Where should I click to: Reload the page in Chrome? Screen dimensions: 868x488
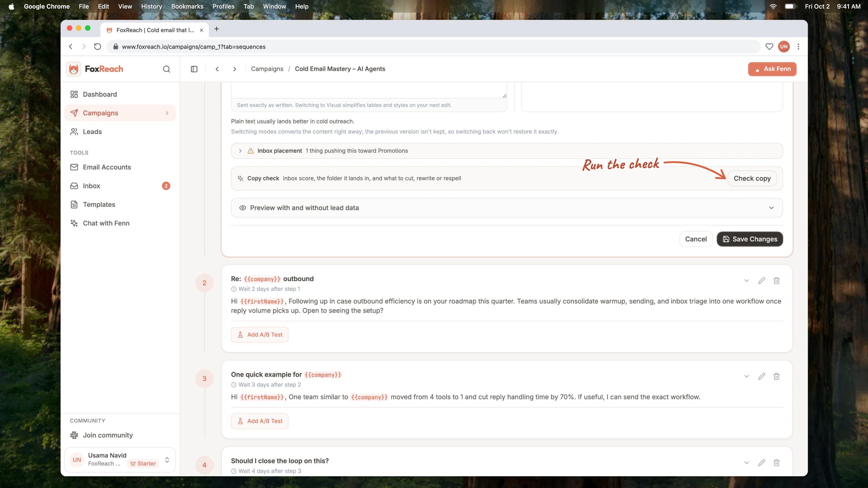(97, 46)
